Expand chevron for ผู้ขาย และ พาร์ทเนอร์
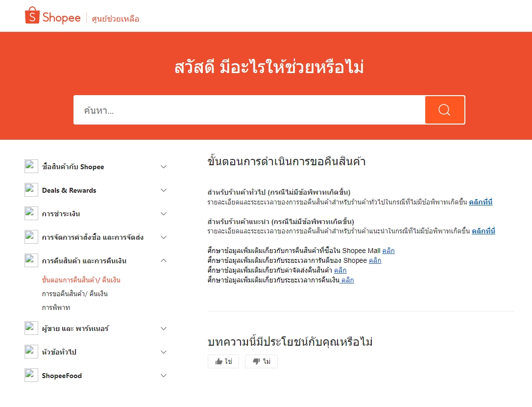 (164, 329)
